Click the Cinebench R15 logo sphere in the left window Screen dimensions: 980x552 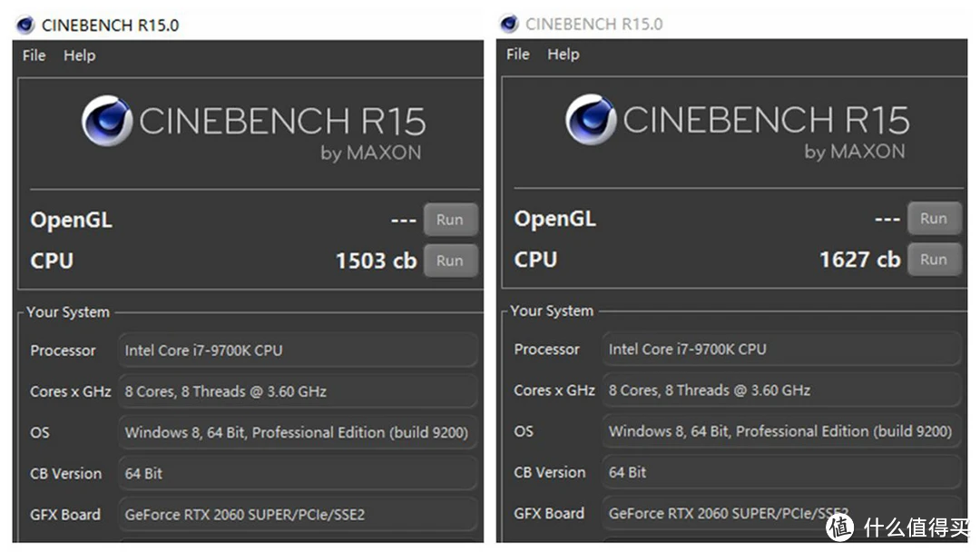pyautogui.click(x=107, y=121)
